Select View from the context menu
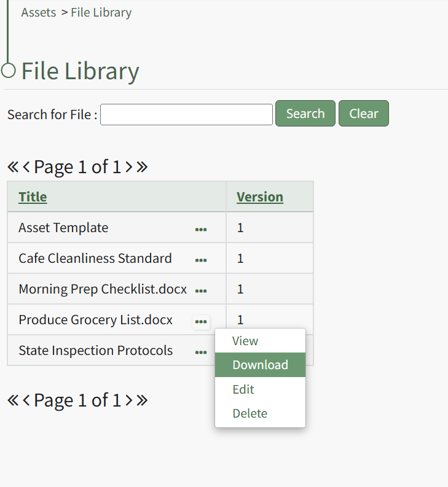This screenshot has width=448, height=487. click(x=245, y=341)
